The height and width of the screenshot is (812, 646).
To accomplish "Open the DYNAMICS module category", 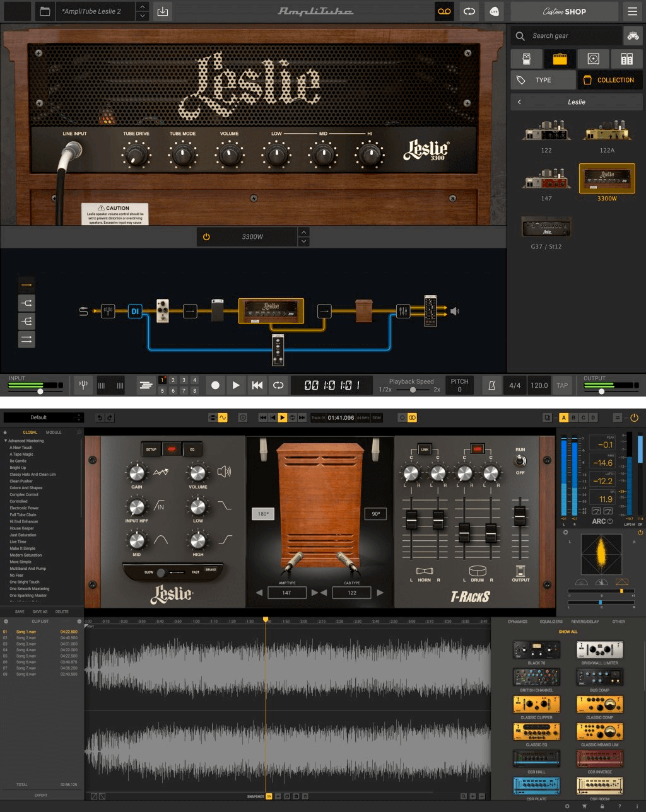I will 517,622.
